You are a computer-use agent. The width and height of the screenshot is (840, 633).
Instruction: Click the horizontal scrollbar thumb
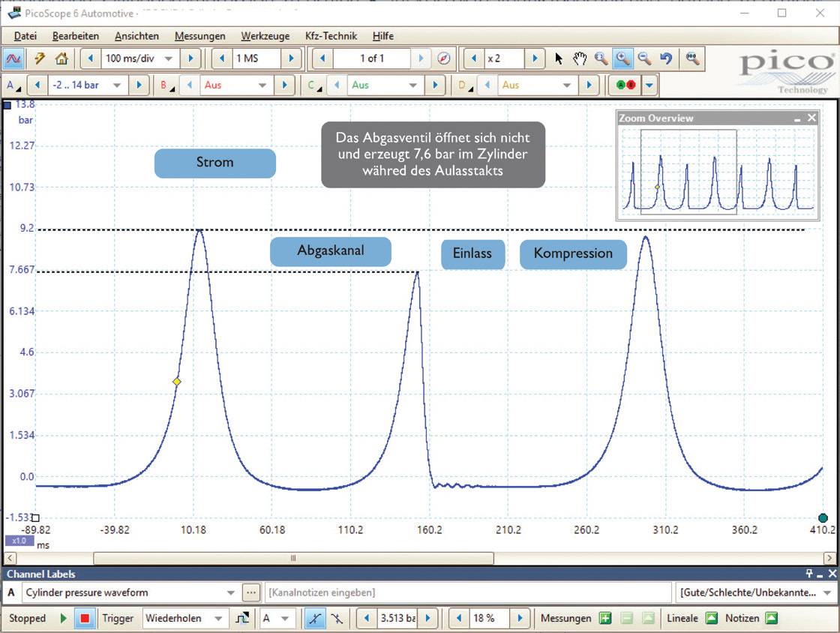click(293, 558)
